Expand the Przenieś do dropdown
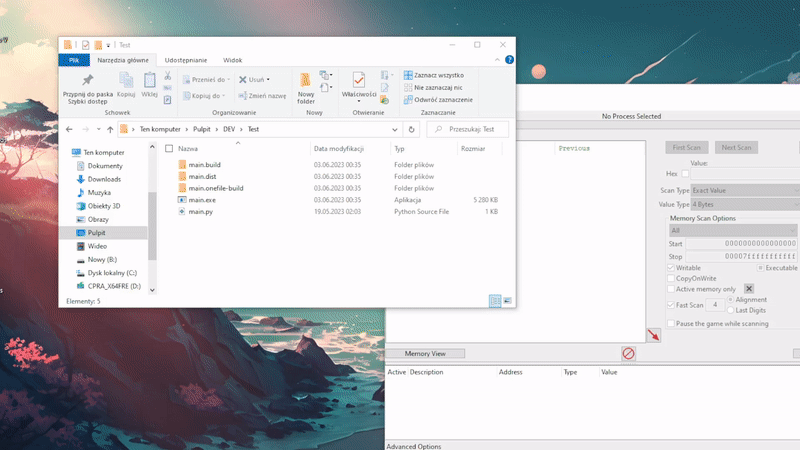Viewport: 800px width, 450px height. [229, 80]
